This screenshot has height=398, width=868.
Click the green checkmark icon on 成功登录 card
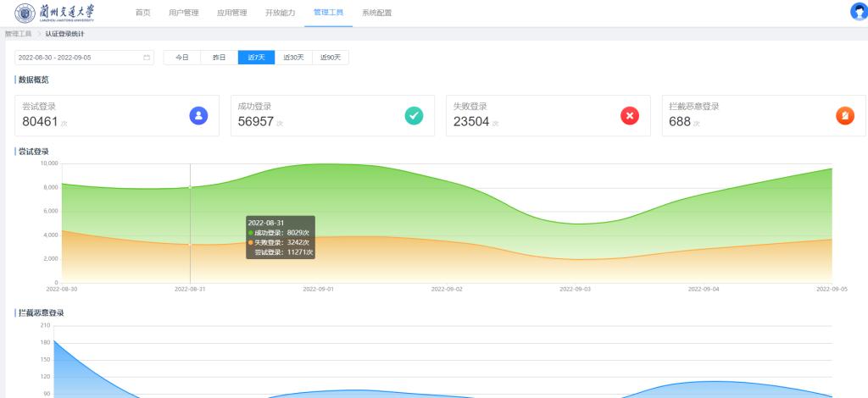tap(414, 115)
